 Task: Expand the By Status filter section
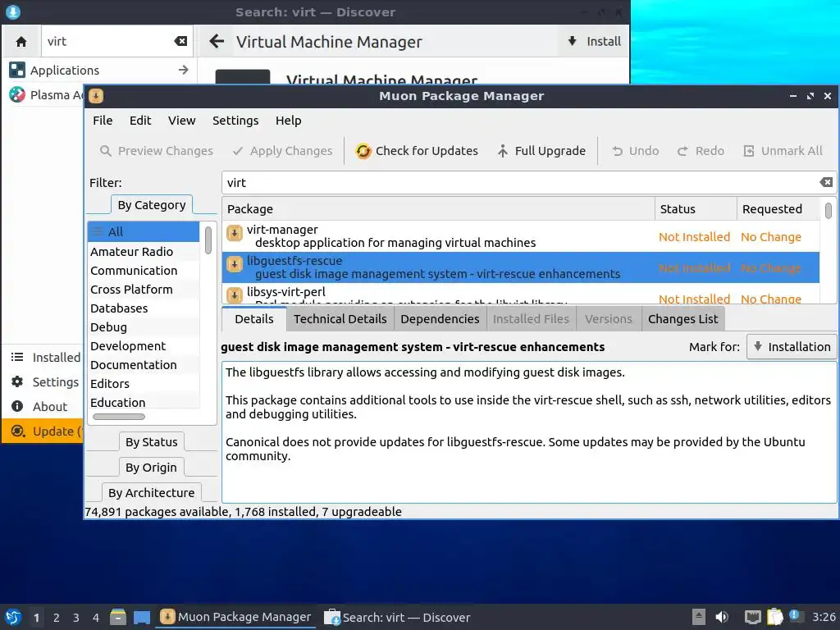pyautogui.click(x=152, y=442)
